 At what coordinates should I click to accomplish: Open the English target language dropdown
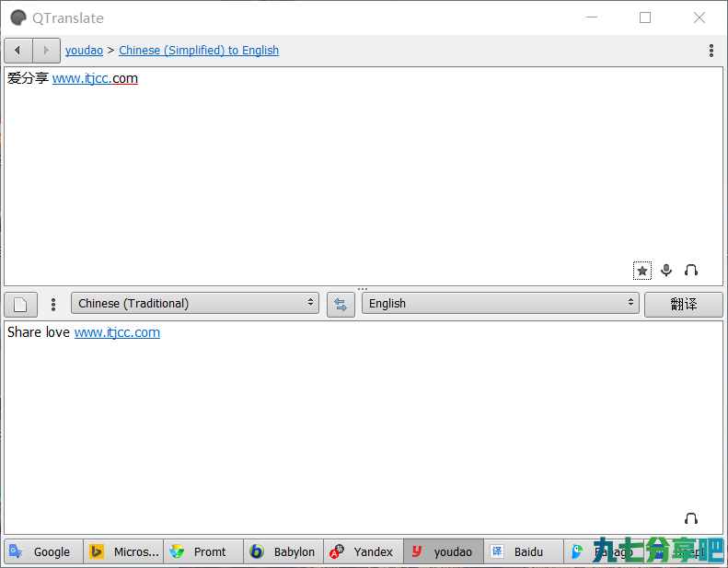tap(501, 303)
